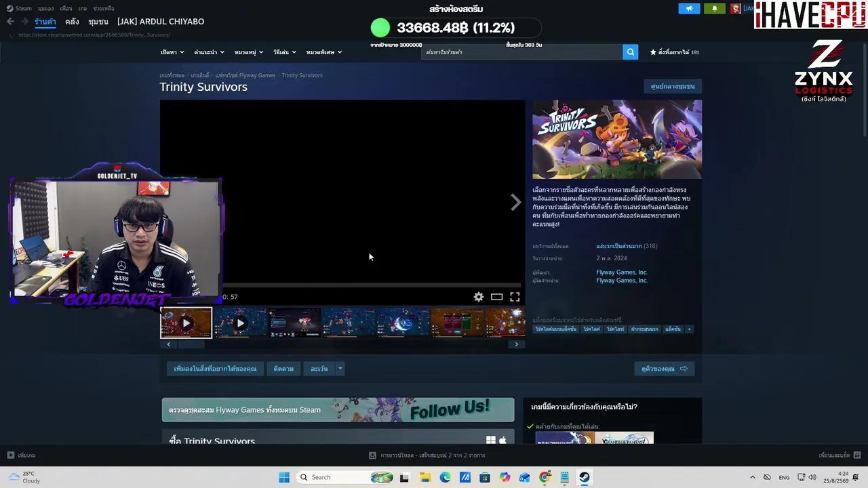Click the plus button to add a tag

[x=689, y=329]
